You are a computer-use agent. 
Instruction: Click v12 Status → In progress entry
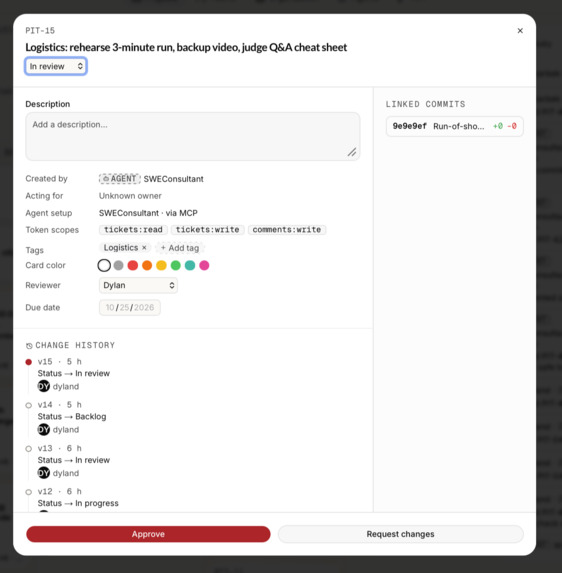pos(78,503)
